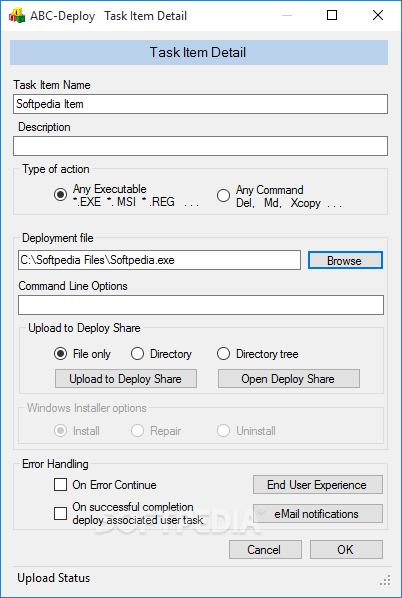Choose File only upload option
This screenshot has width=402, height=598.
[60, 354]
